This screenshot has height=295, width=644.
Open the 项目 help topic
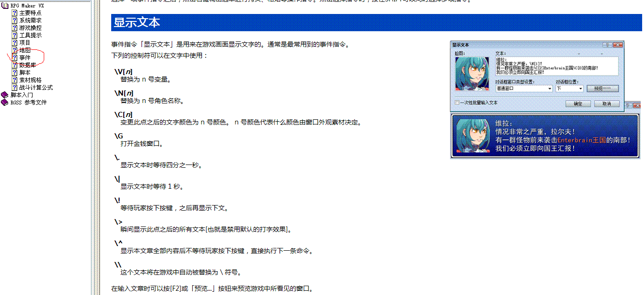(x=25, y=43)
